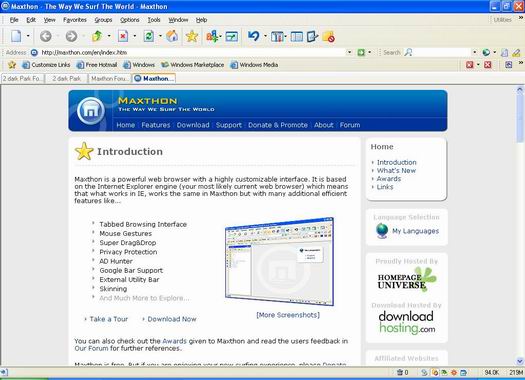The image size is (525, 380).
Task: Click the Maxthon screenshot thumbnail image
Action: tap(280, 261)
